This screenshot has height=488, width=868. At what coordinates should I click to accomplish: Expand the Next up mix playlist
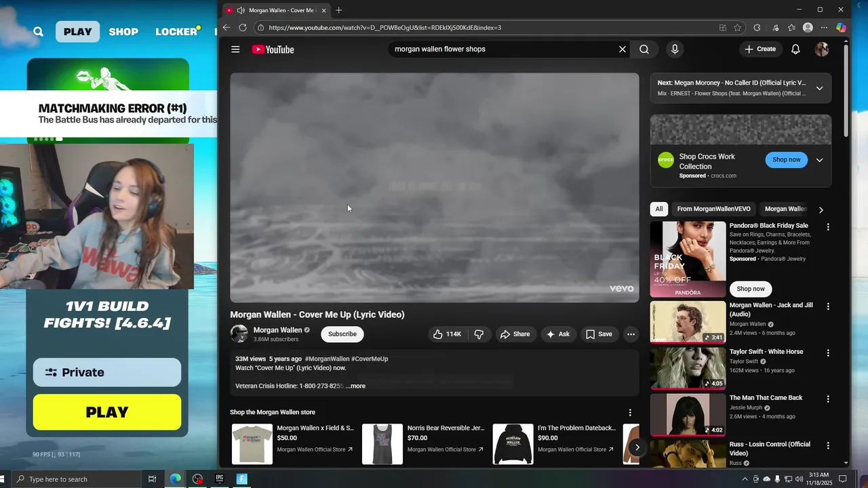click(x=819, y=88)
